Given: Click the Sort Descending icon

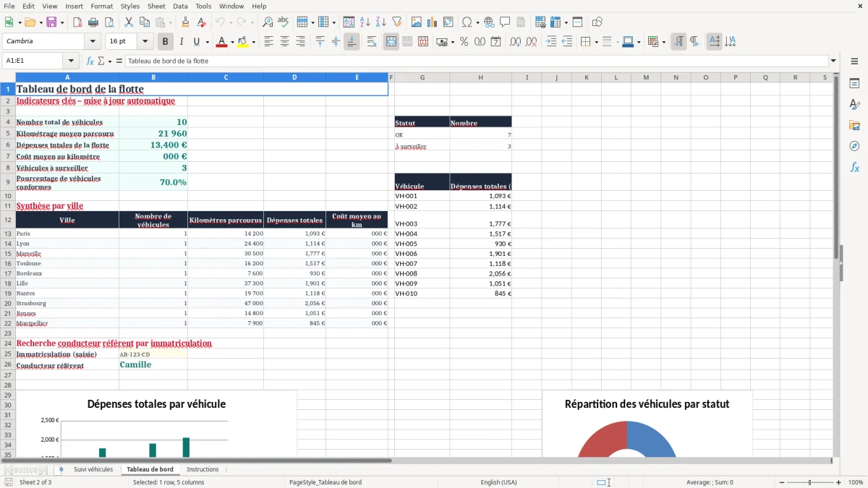Looking at the screenshot, I should click(x=381, y=22).
